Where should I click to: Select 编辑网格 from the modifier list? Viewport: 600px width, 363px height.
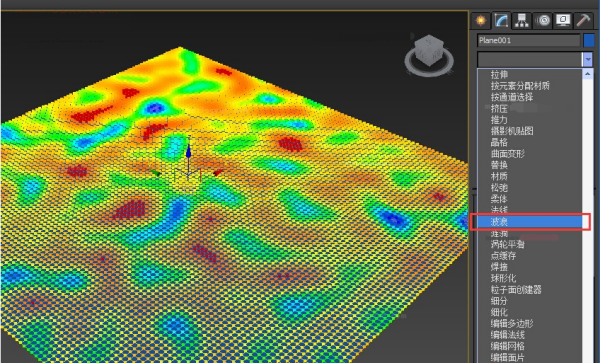pyautogui.click(x=507, y=346)
